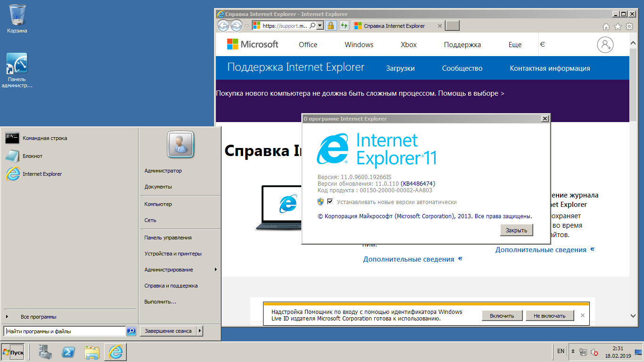Open the KB4486474 update link

point(418,183)
